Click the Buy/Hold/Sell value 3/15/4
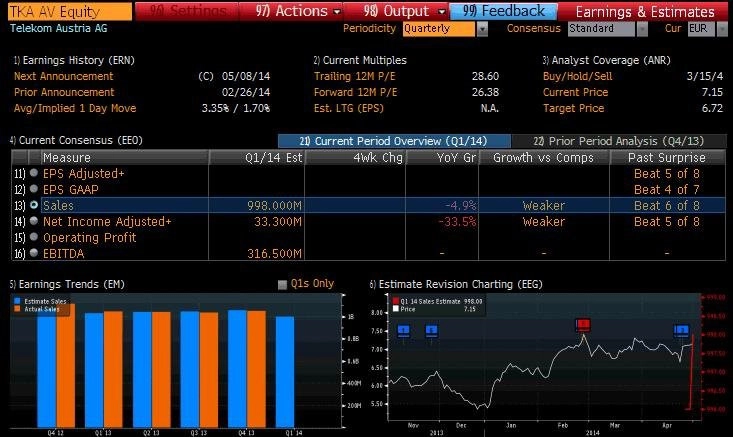This screenshot has width=733, height=437. pos(704,76)
